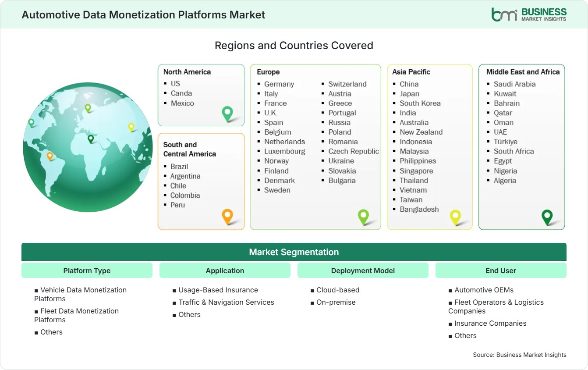Click 'Netherlands' in the Europe list

[x=284, y=142]
